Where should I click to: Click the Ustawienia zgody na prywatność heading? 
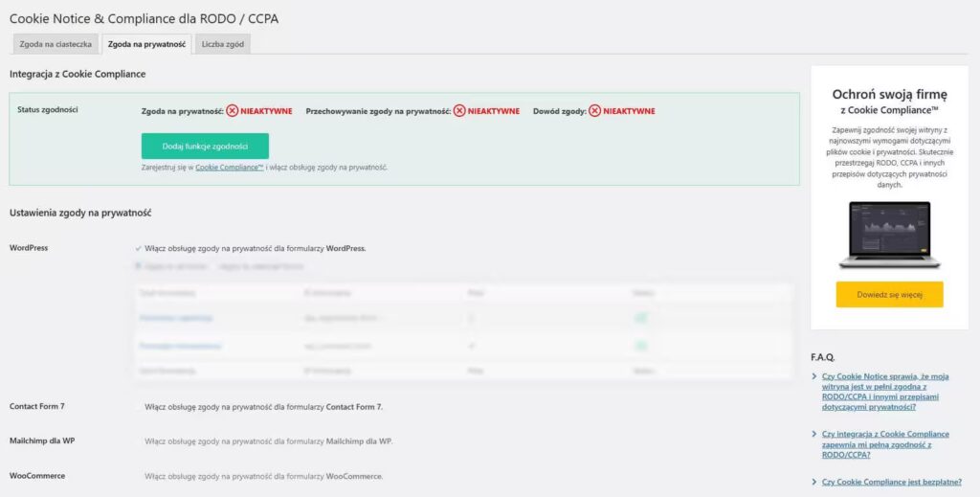[x=80, y=213]
